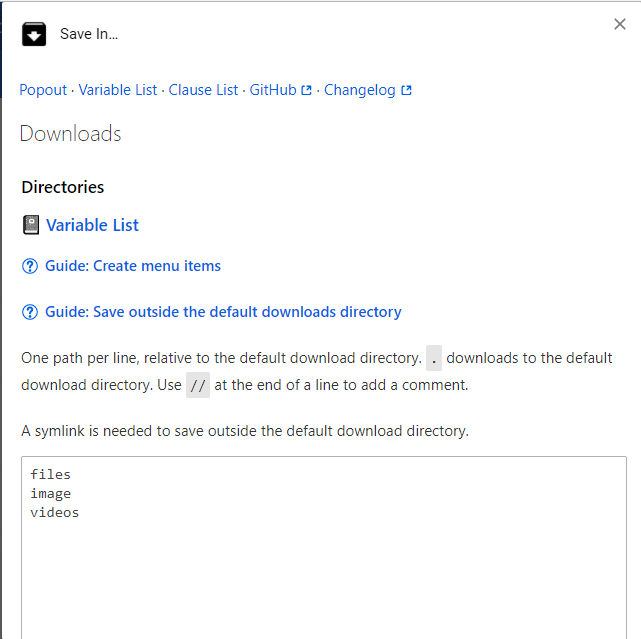Click the book icon beside Variable List
The image size is (641, 639).
click(31, 225)
